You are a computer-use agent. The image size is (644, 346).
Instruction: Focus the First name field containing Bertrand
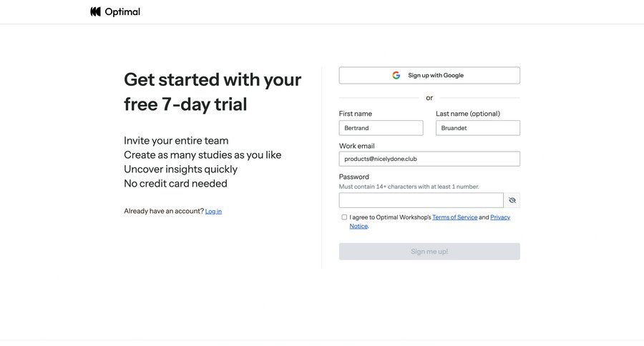[381, 128]
